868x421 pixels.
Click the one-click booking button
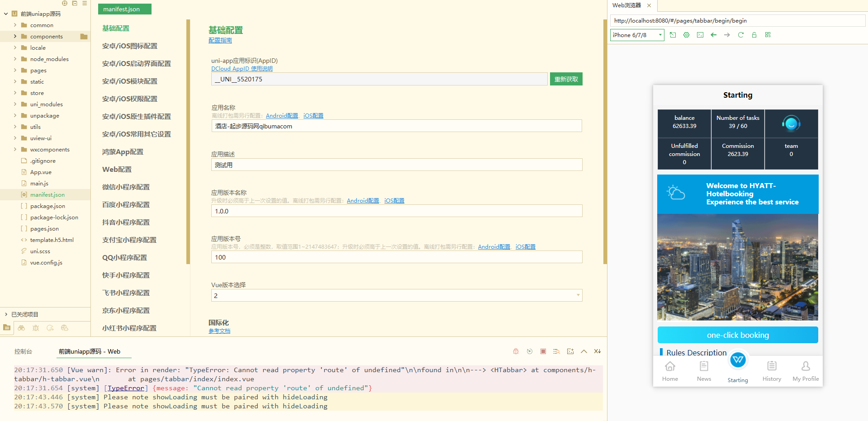tap(737, 335)
